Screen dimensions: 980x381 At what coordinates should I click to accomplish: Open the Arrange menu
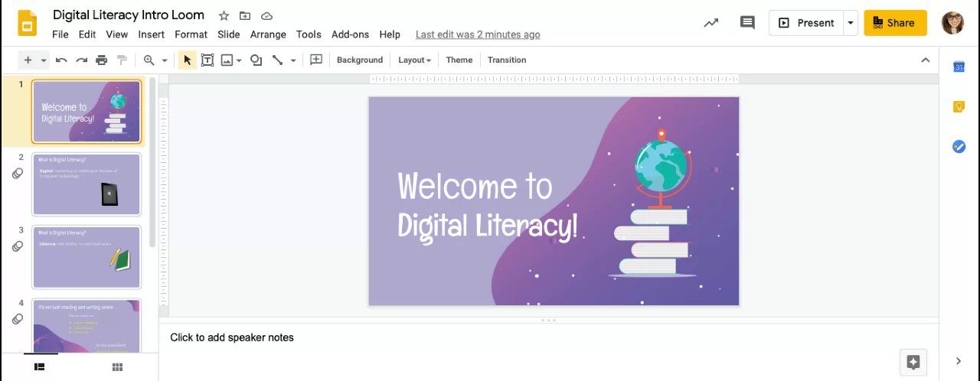(x=268, y=34)
